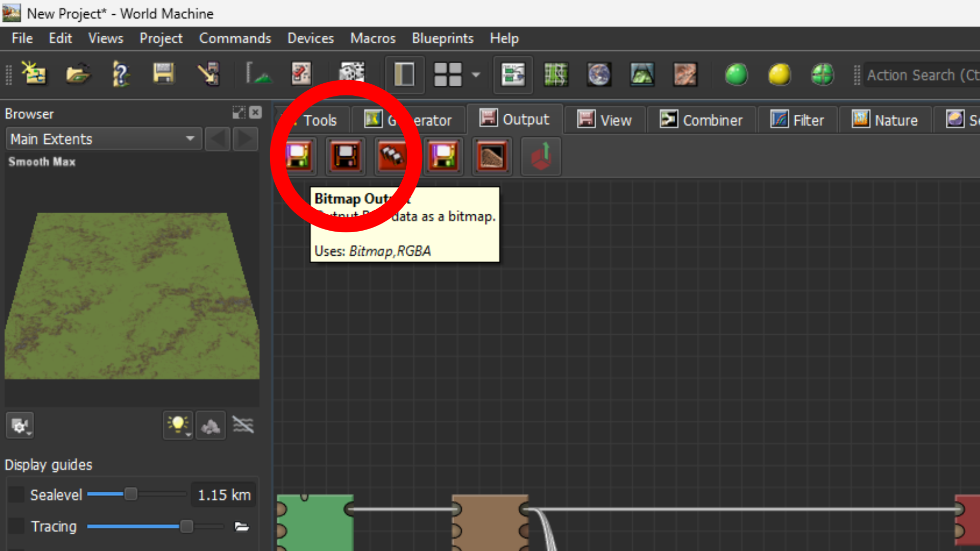This screenshot has width=980, height=551.
Task: Adjust the Sealevel slider handle
Action: point(132,494)
